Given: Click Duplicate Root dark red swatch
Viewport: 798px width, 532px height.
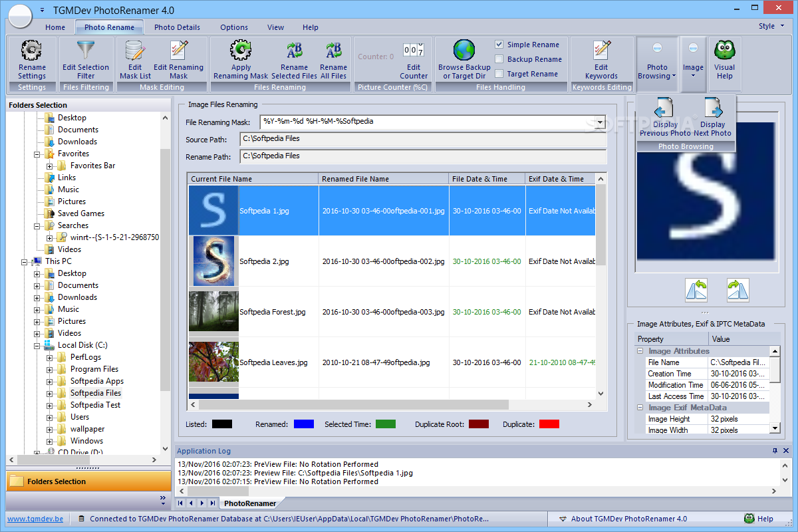Looking at the screenshot, I should [479, 424].
